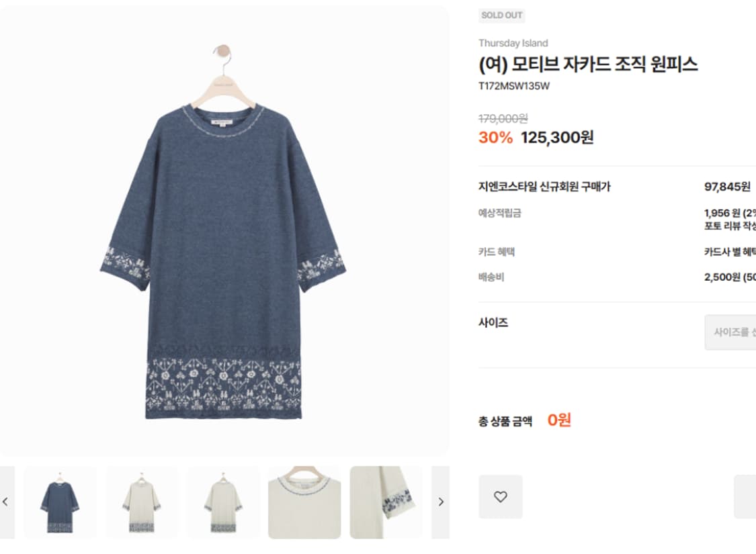Viewport: 756px width, 554px height.
Task: Click the next arrow beside the thumbnails
Action: 442,501
